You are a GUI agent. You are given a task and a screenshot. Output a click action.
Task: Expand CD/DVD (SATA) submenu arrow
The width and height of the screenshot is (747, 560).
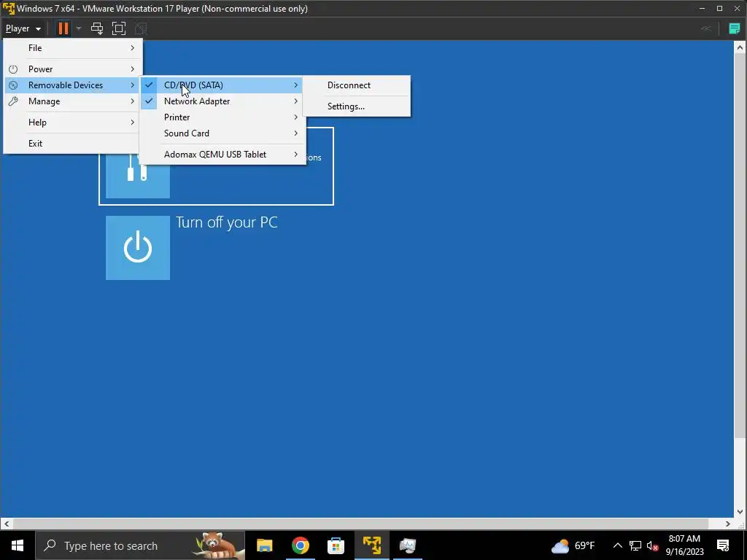coord(296,85)
